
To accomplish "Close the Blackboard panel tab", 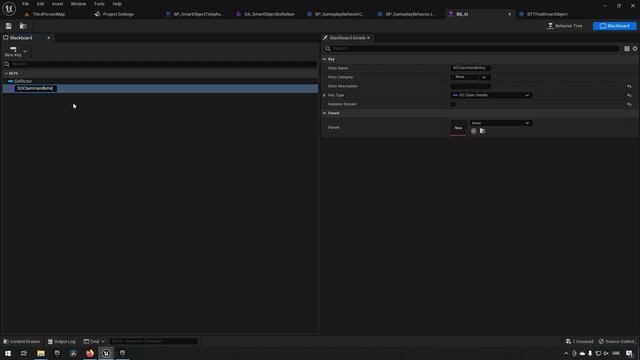I will (49, 38).
